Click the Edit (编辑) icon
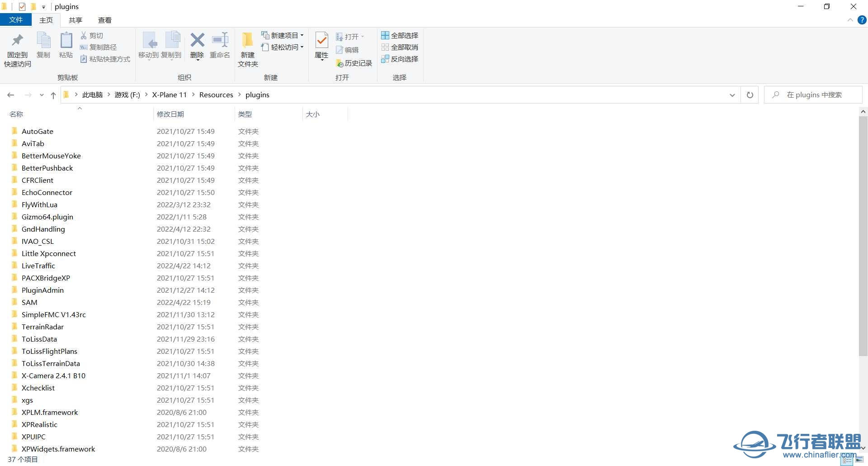868x466 pixels. tap(340, 50)
